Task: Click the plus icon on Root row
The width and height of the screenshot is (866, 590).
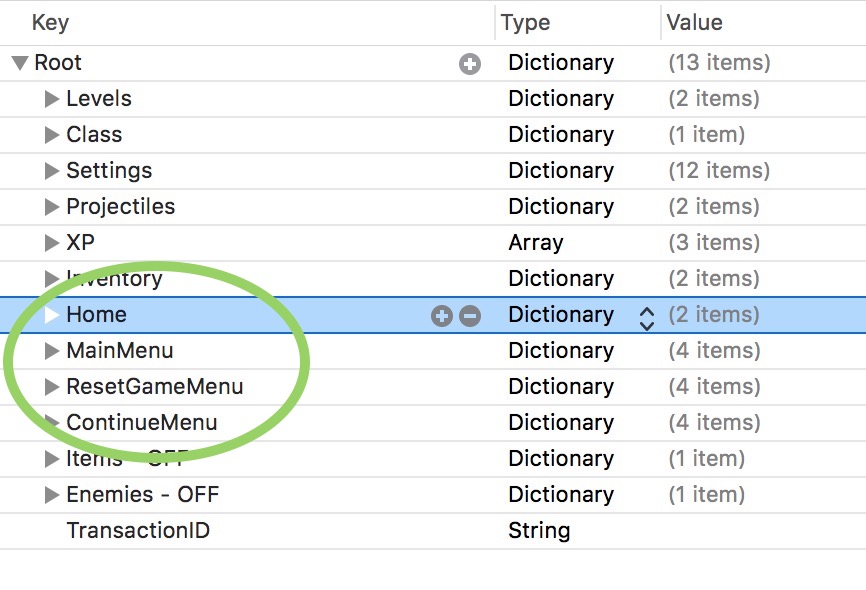Action: pyautogui.click(x=469, y=64)
